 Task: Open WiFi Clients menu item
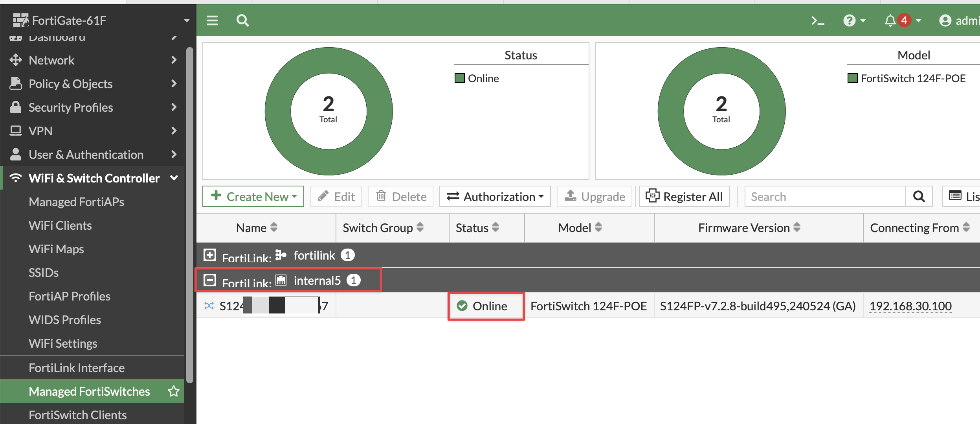pos(60,225)
